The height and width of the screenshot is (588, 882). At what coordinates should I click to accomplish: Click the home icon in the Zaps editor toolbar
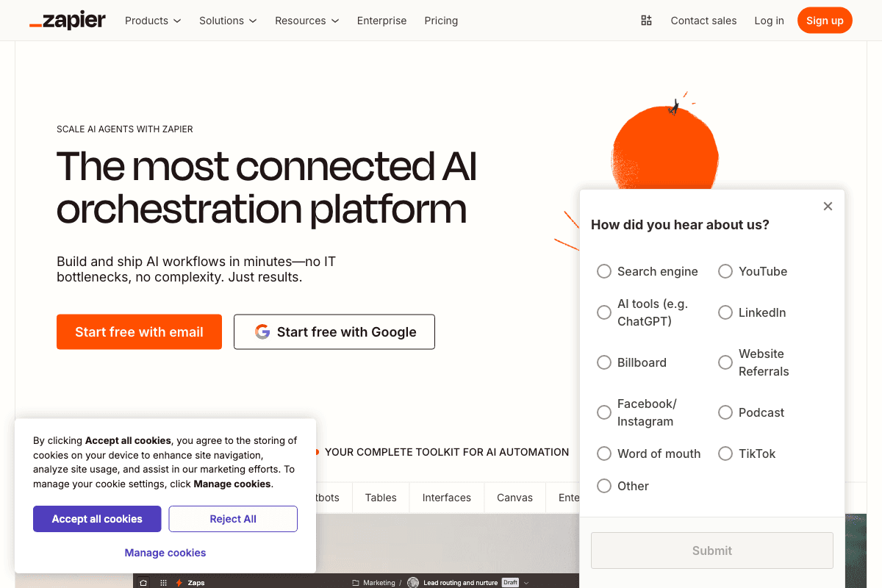pos(143,582)
